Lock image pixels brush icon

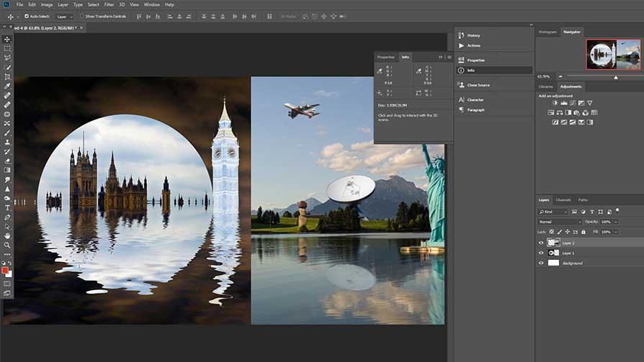click(560, 232)
